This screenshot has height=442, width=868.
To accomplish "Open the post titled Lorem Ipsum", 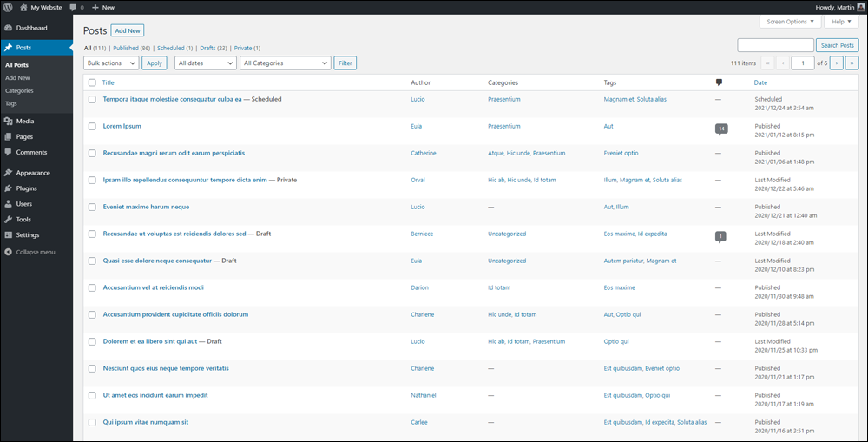I will [122, 126].
